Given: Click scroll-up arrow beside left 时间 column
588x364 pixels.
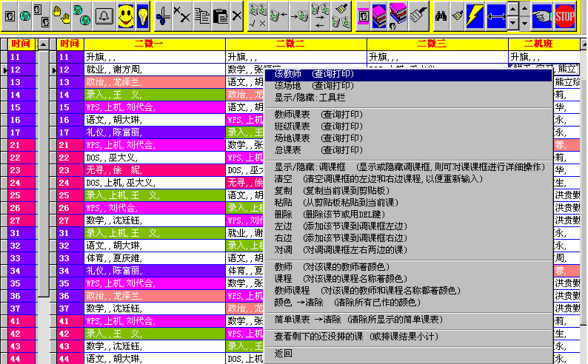Looking at the screenshot, I should [x=43, y=44].
